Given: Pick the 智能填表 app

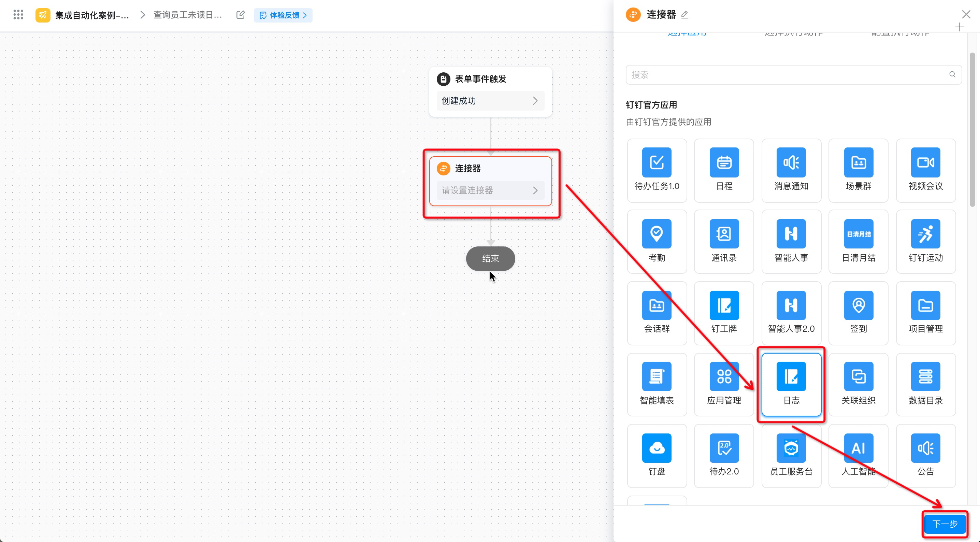Looking at the screenshot, I should coord(657,384).
